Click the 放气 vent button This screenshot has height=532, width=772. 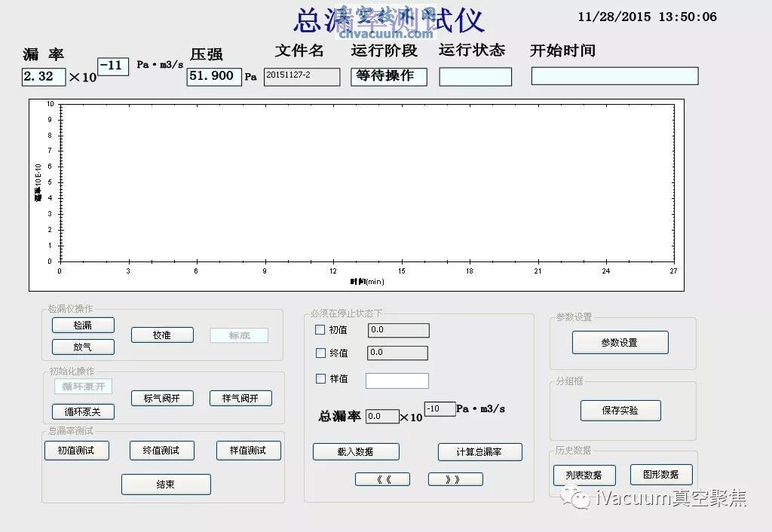point(83,347)
